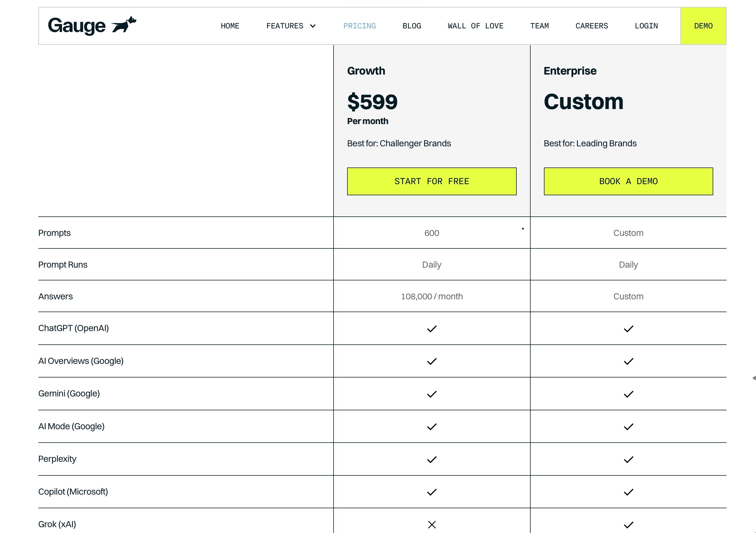
Task: Click Daily in the Enterprise column
Action: point(628,265)
